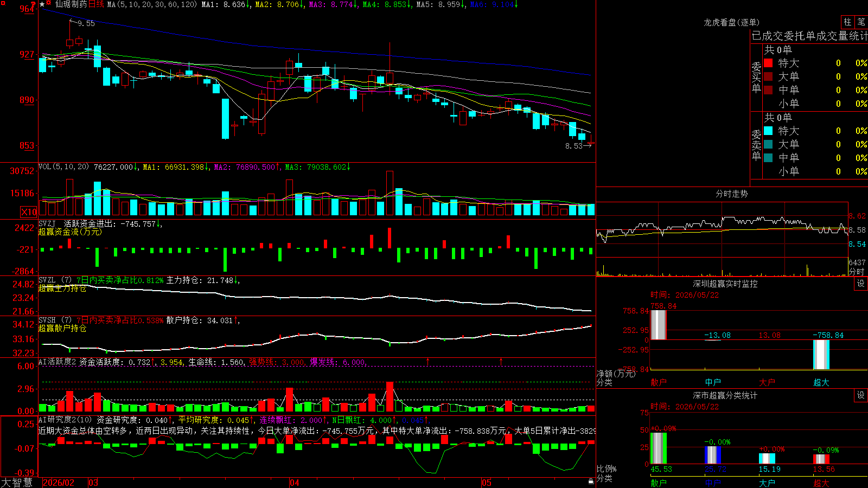Switch order view to 笔 (tick) mode
Image resolution: width=868 pixels, height=488 pixels.
tap(861, 22)
